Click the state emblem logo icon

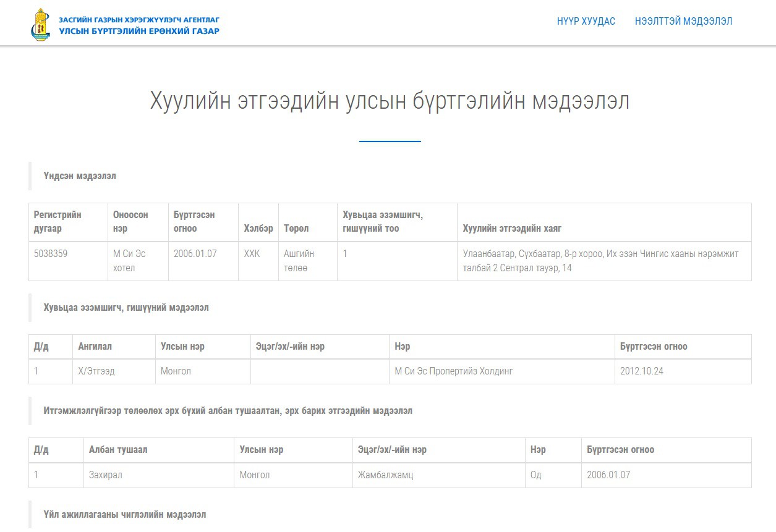click(x=41, y=25)
